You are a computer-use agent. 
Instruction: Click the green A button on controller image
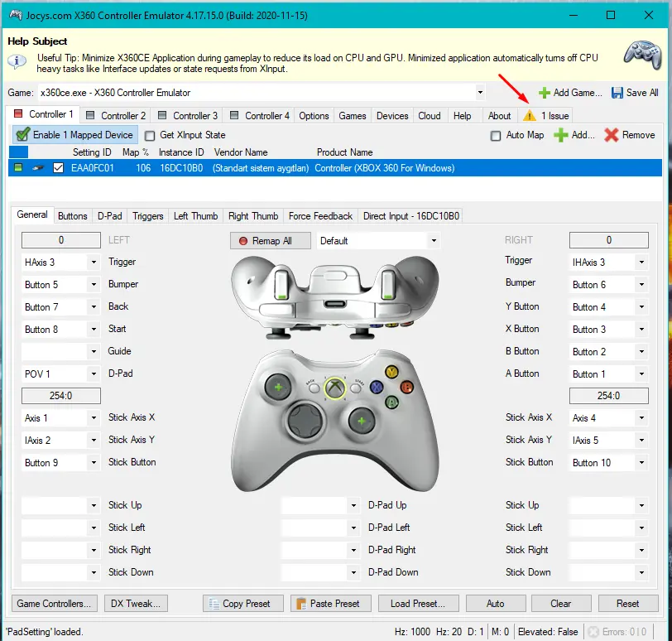pos(391,402)
